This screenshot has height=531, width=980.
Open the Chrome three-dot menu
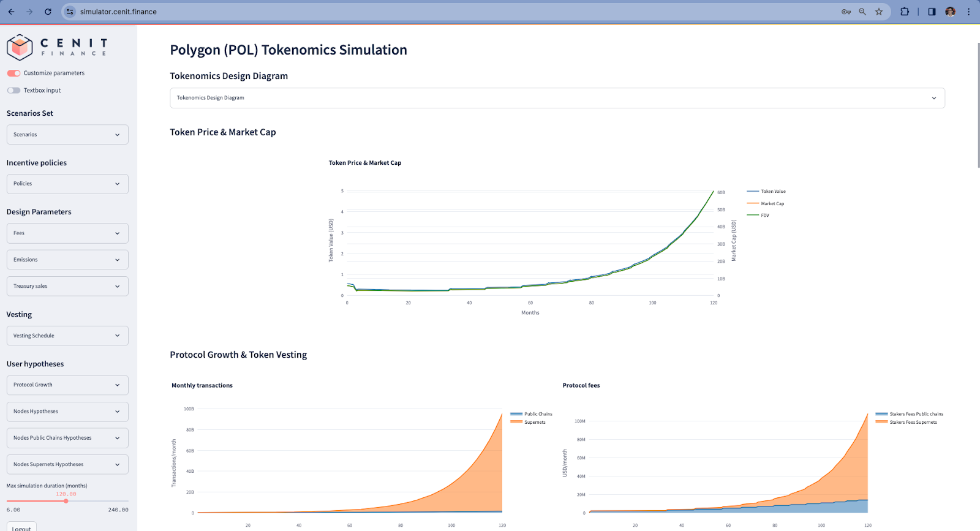tap(968, 12)
